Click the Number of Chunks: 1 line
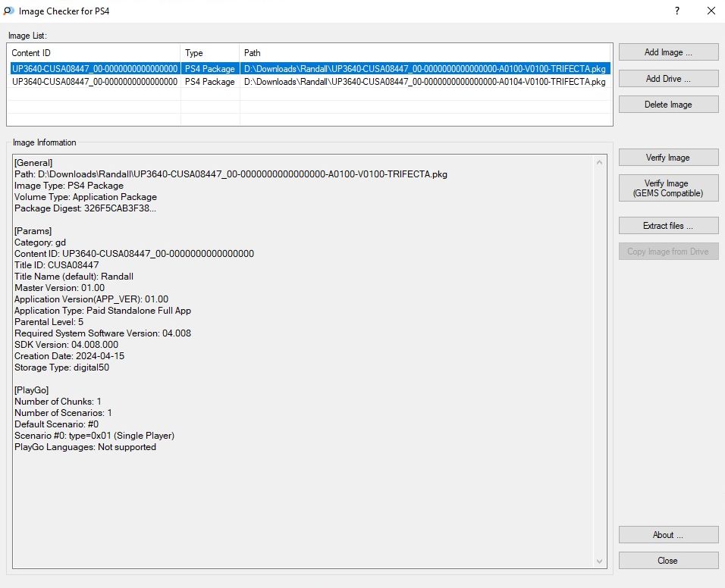Viewport: 725px width, 588px height. [58, 402]
